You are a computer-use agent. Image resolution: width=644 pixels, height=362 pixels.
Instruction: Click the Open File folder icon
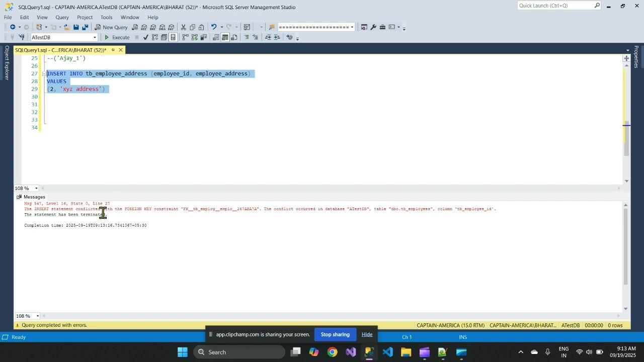[66, 27]
